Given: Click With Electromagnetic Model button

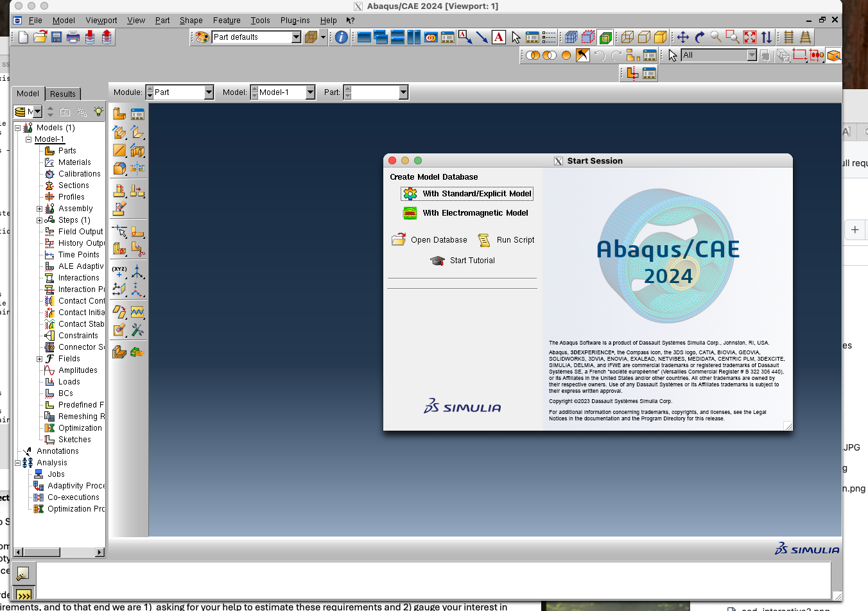Looking at the screenshot, I should (466, 212).
